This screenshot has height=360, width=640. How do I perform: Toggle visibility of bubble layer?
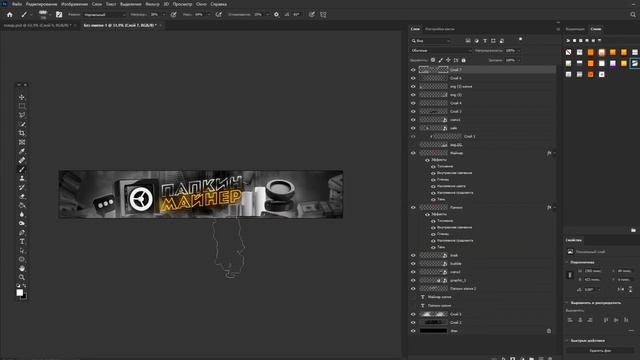click(x=413, y=264)
